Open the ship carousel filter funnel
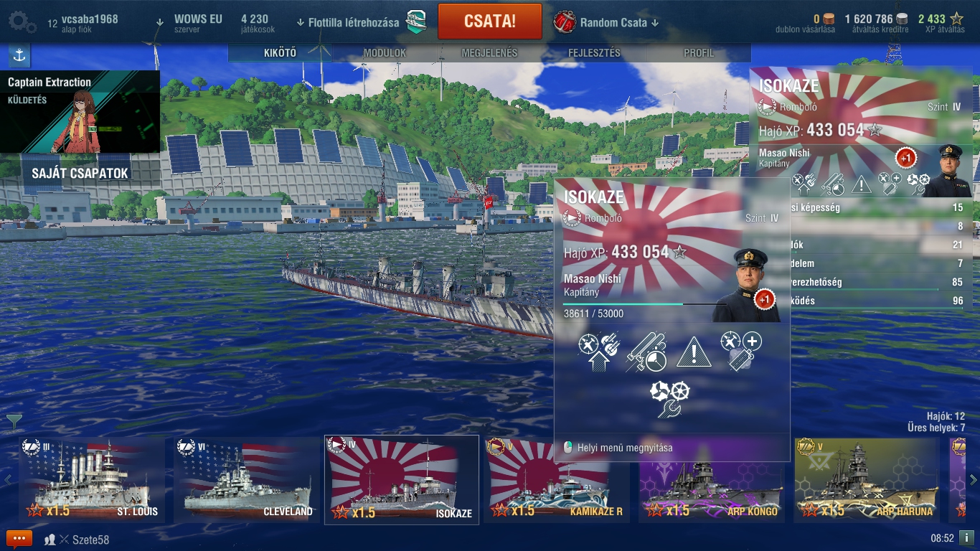The height and width of the screenshot is (551, 980). (14, 422)
